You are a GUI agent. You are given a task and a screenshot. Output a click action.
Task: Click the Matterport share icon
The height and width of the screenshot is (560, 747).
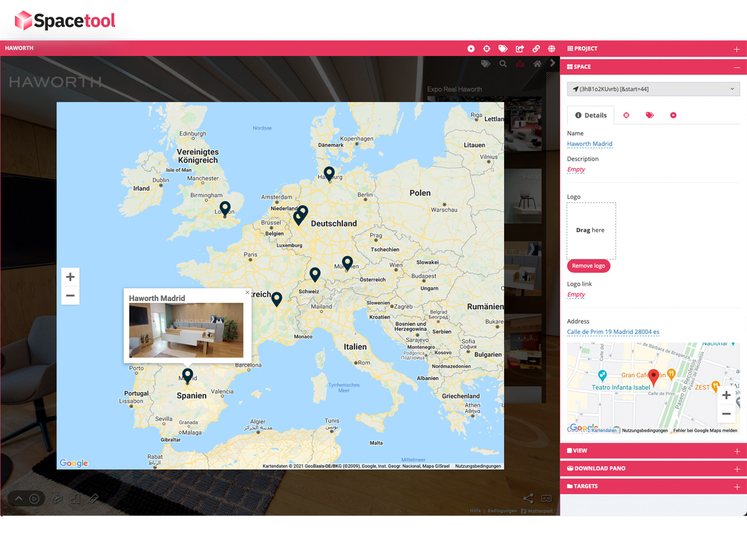[529, 498]
